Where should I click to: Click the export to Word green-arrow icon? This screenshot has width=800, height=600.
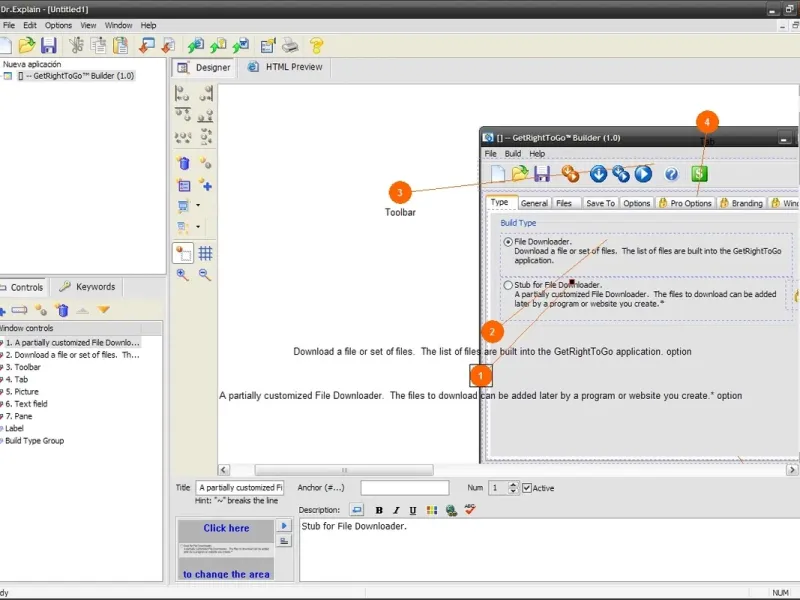tap(240, 45)
